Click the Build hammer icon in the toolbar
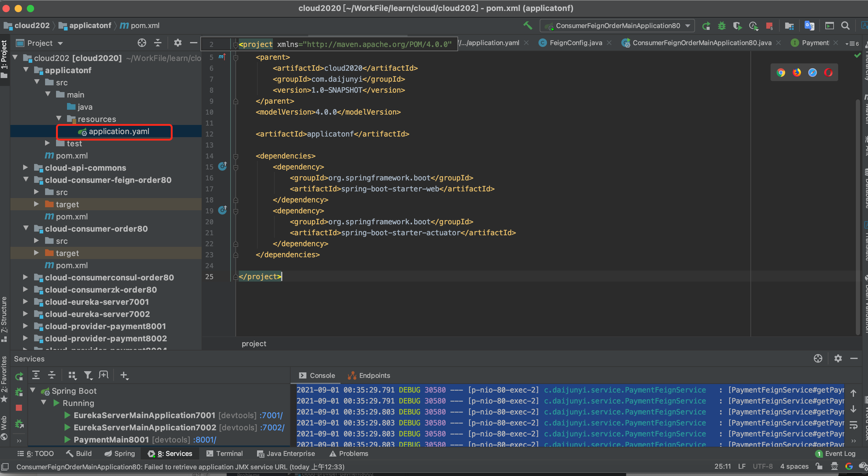This screenshot has width=868, height=476. [528, 26]
